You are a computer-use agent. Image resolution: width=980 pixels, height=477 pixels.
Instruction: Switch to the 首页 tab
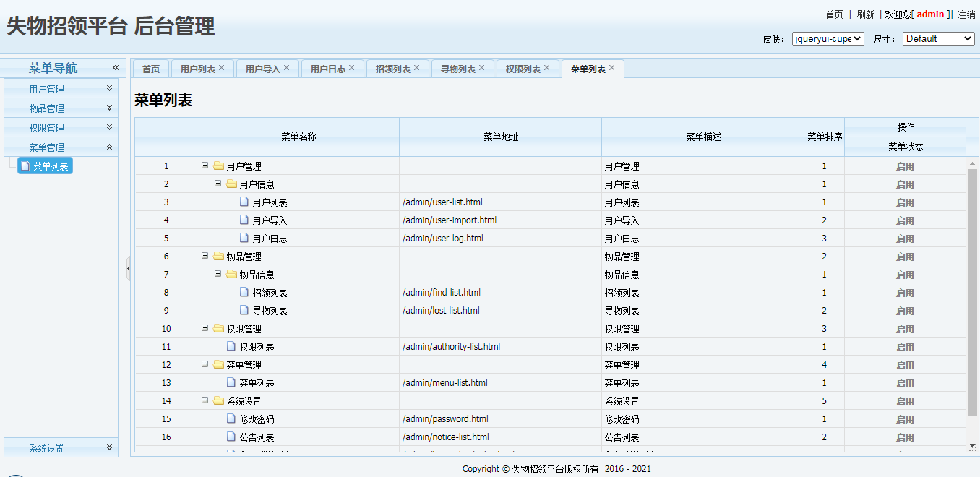click(151, 69)
